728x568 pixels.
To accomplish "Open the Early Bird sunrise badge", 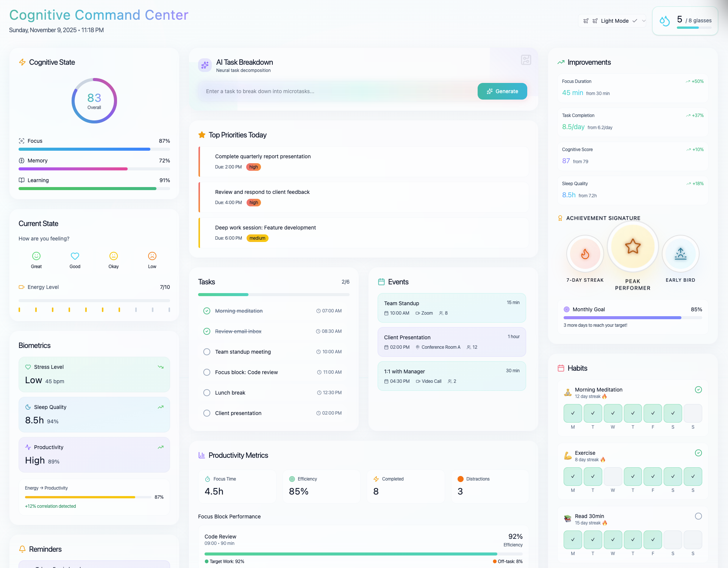I will (x=680, y=254).
